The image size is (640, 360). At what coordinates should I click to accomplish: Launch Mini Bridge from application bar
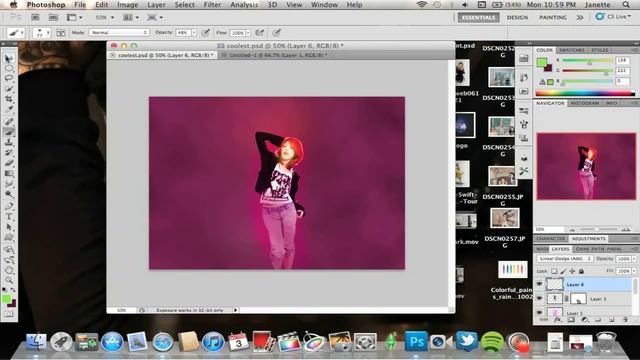pos(53,18)
